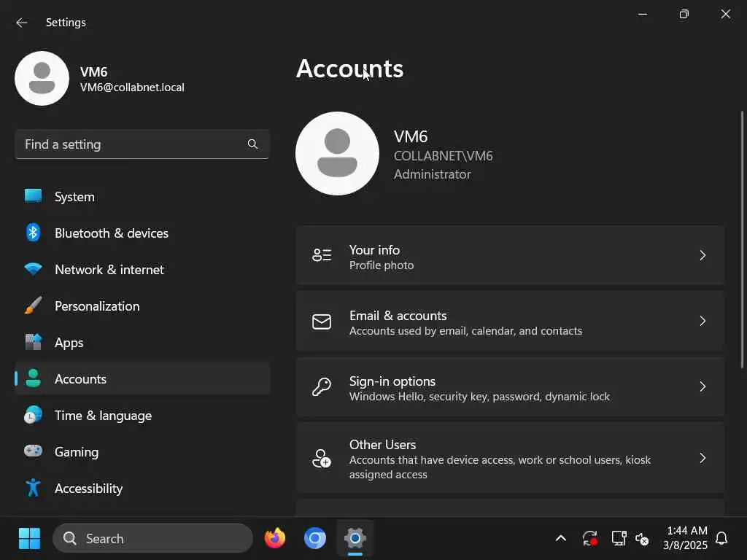Click the sync icon with red dot in tray

590,539
